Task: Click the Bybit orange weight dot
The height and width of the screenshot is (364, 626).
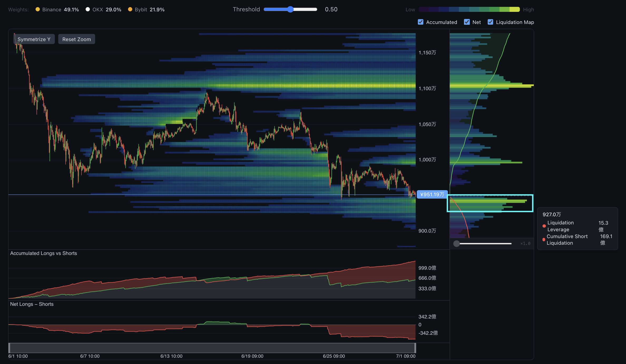Action: 130,9
